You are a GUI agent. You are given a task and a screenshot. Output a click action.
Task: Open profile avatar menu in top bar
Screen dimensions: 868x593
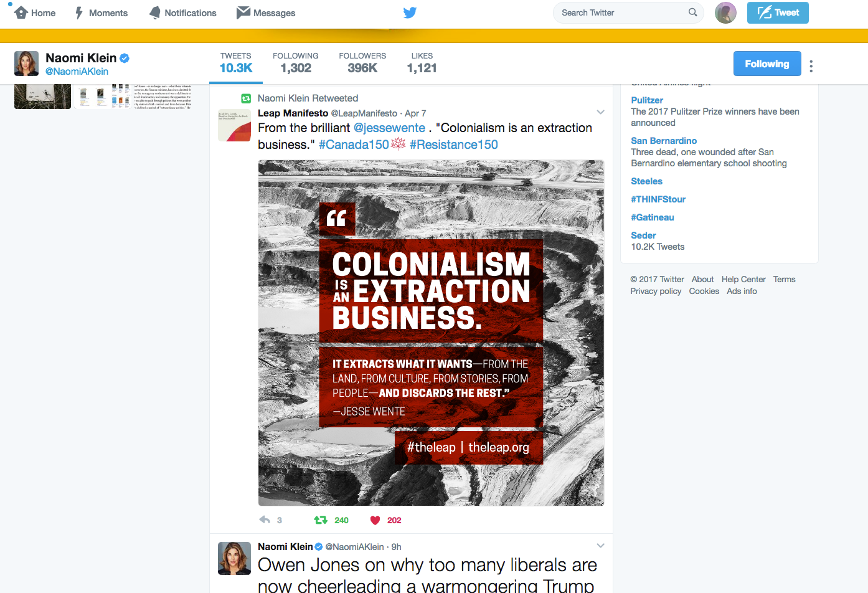click(725, 12)
